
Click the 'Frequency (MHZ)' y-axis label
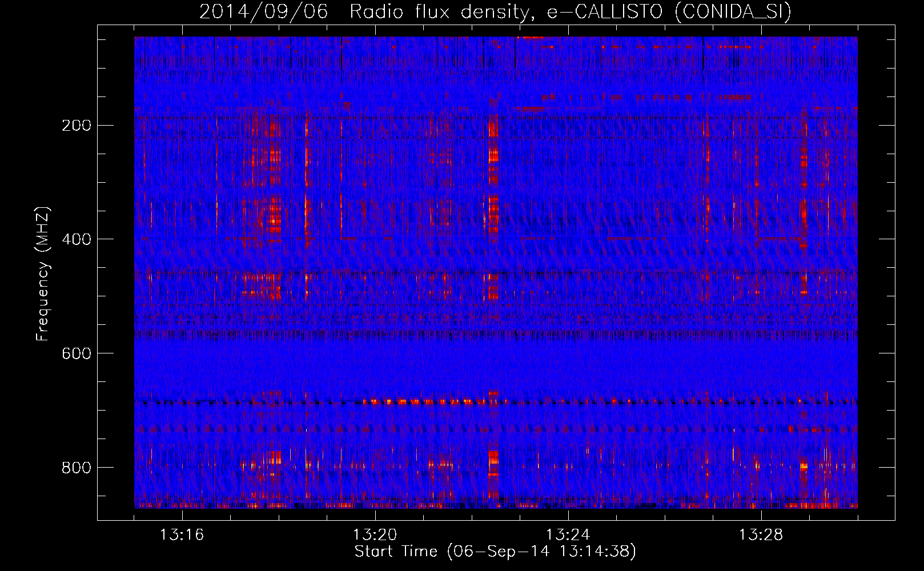click(x=43, y=274)
